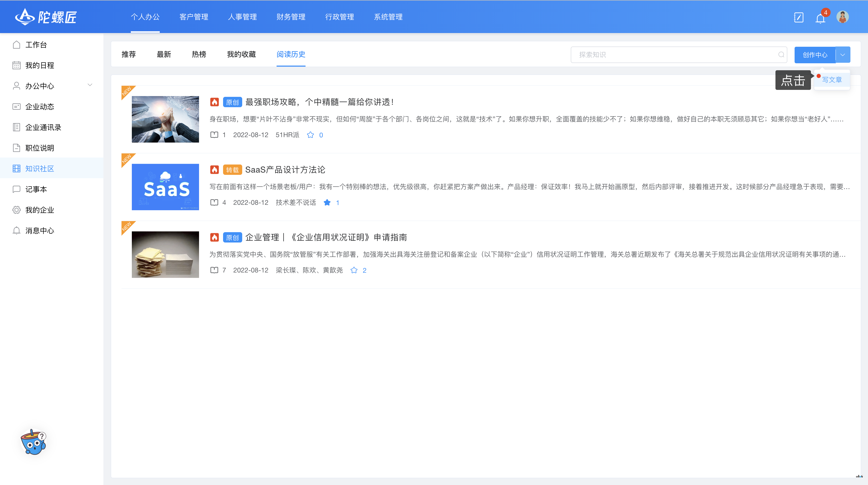868x485 pixels.
Task: Switch to 个人办公 top menu
Action: point(145,17)
